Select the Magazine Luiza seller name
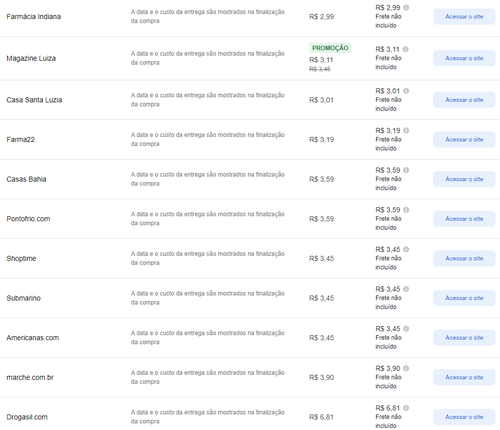The image size is (500, 430). [x=31, y=58]
